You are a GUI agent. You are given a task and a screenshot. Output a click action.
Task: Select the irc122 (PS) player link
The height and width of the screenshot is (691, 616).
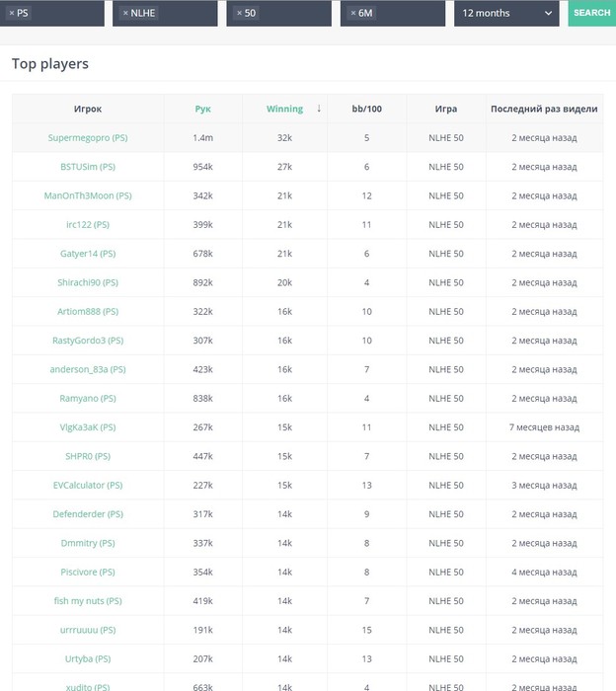88,225
